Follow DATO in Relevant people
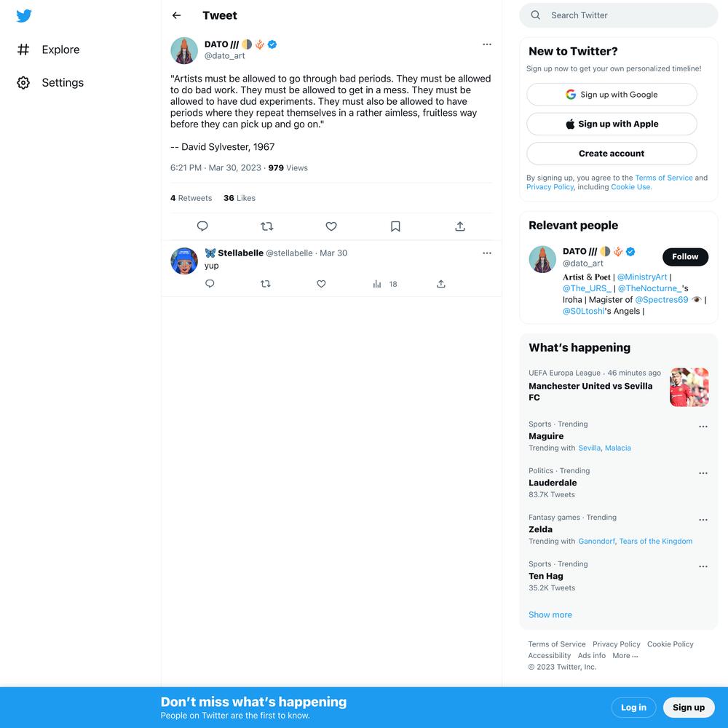The width and height of the screenshot is (728, 728). tap(685, 257)
